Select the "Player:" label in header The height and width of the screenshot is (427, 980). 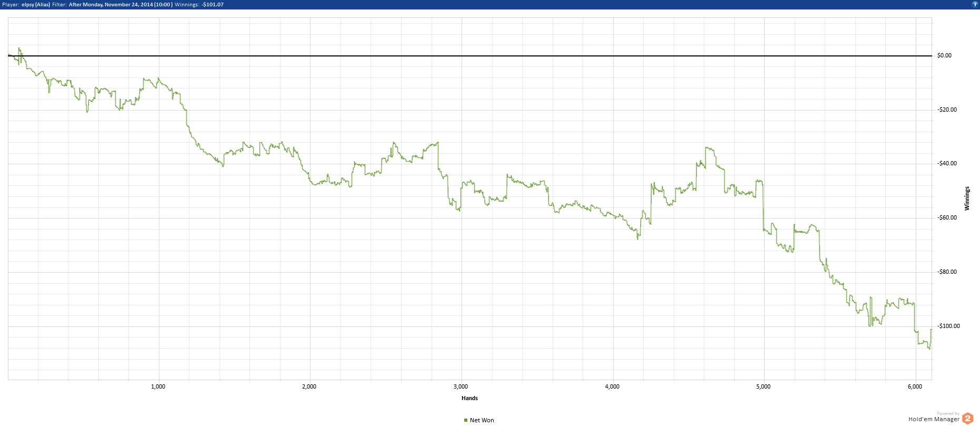pos(11,4)
